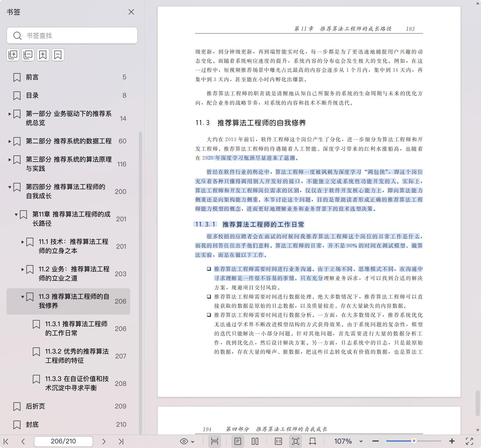Open bookmark 11.3.2 优秀的推荐算法工程师的特征
The height and width of the screenshot is (448, 481).
click(x=77, y=356)
